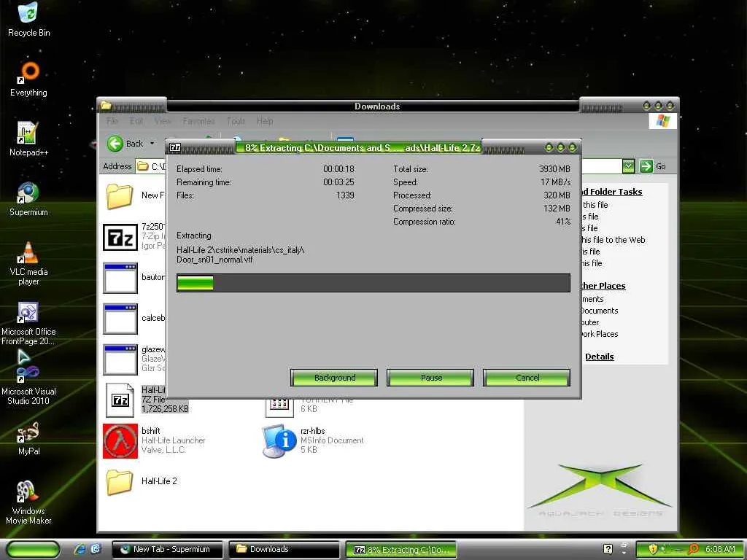Open the Address bar dropdown arrow
747x560 pixels.
[x=628, y=166]
